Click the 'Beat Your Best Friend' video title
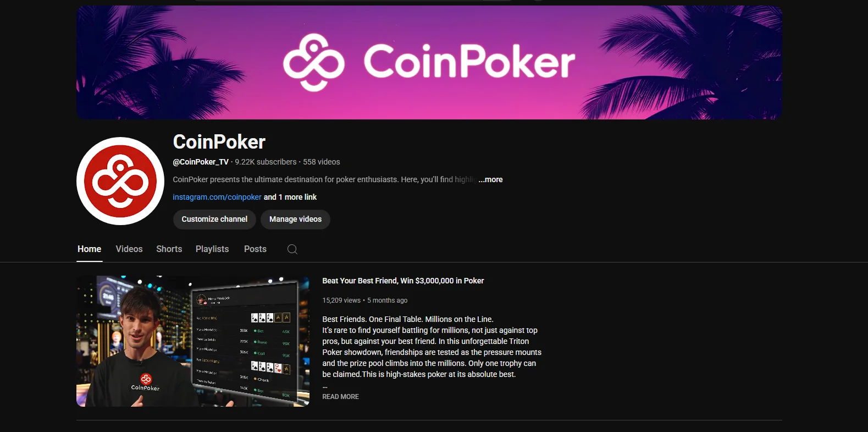The image size is (868, 432). [403, 281]
